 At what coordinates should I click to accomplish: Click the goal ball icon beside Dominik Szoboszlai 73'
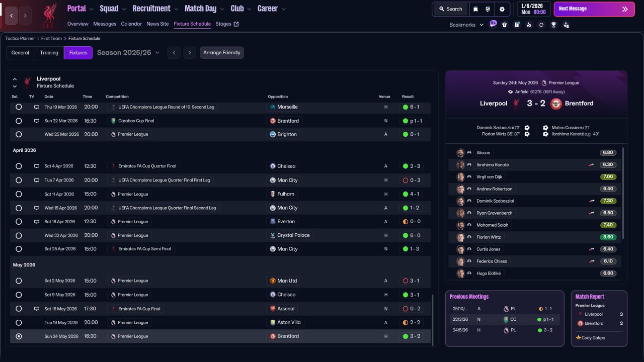[x=527, y=128]
